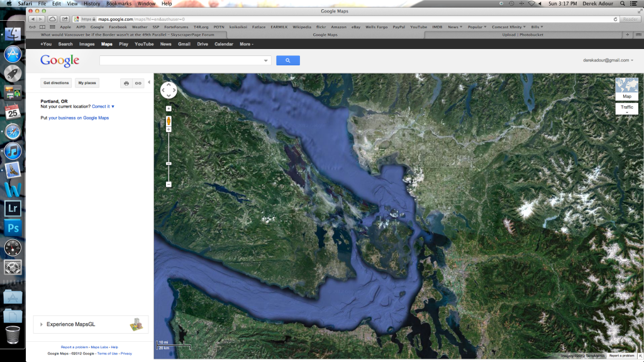Click the blue magnifier search button

288,60
